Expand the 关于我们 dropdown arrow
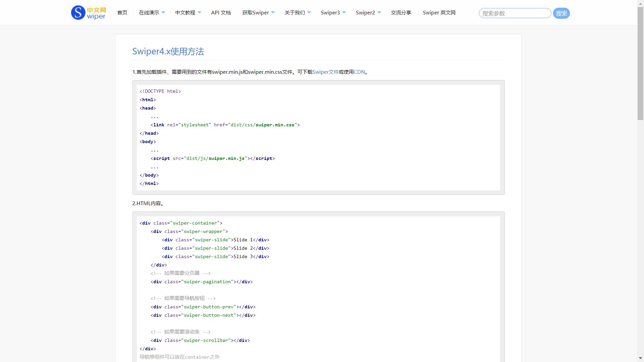 pos(309,13)
